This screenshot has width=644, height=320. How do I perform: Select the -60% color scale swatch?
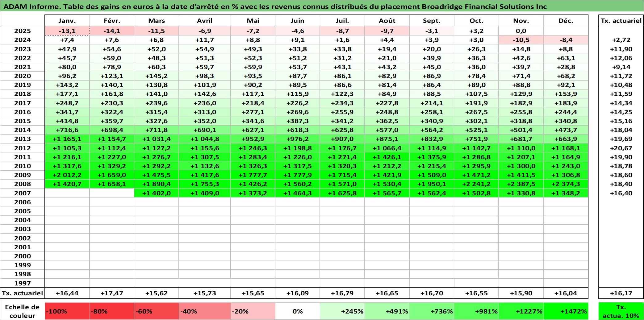(157, 311)
